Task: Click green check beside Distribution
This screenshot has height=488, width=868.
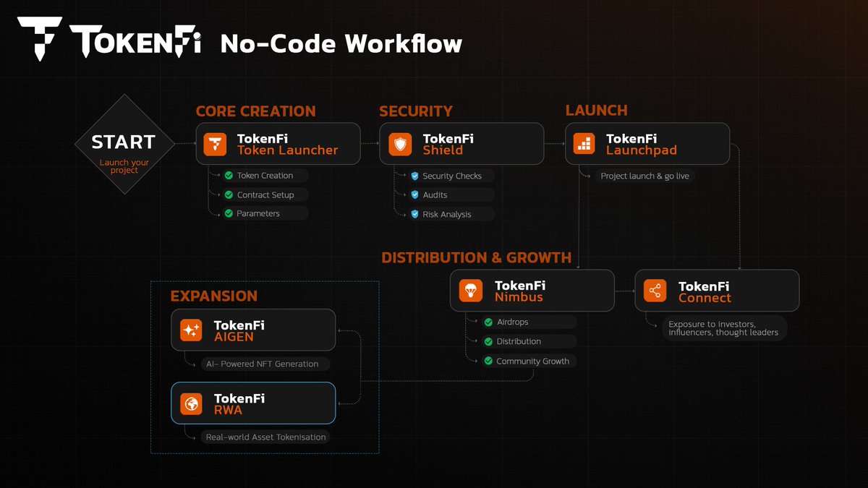Action: pos(488,341)
